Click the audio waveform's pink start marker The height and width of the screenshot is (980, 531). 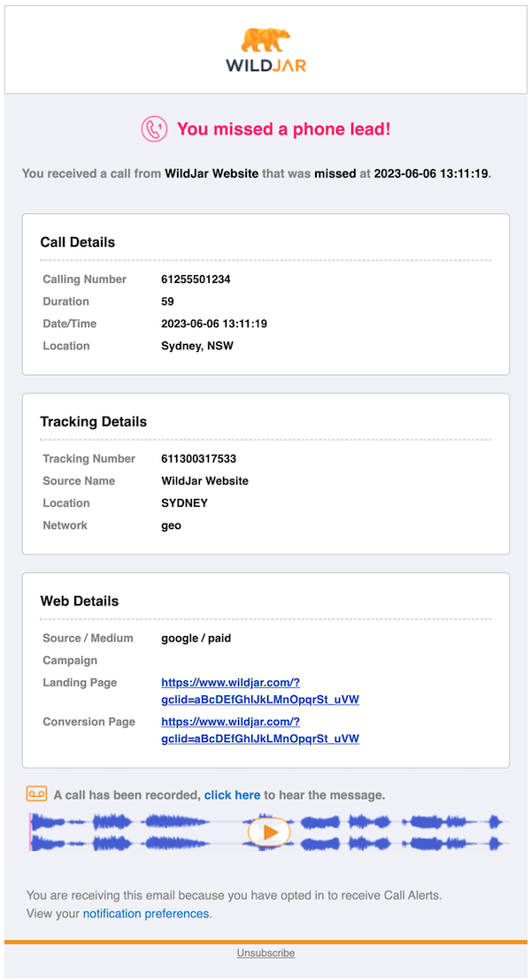(x=31, y=832)
